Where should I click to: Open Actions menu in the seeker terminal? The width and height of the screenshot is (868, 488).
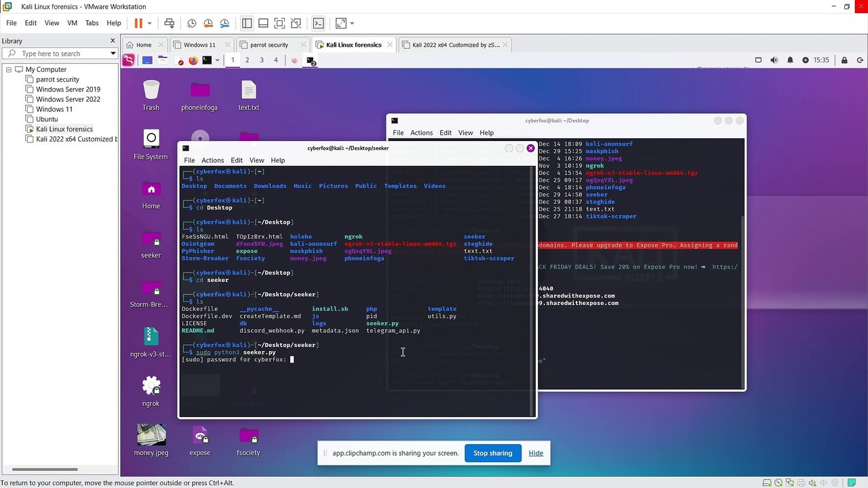click(x=212, y=161)
